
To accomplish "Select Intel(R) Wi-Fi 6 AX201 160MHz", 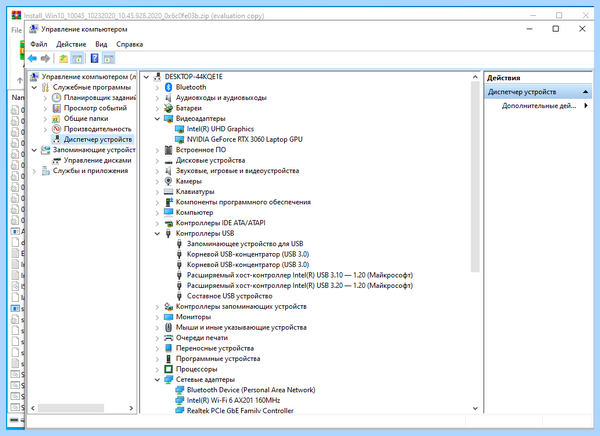I will 233,400.
